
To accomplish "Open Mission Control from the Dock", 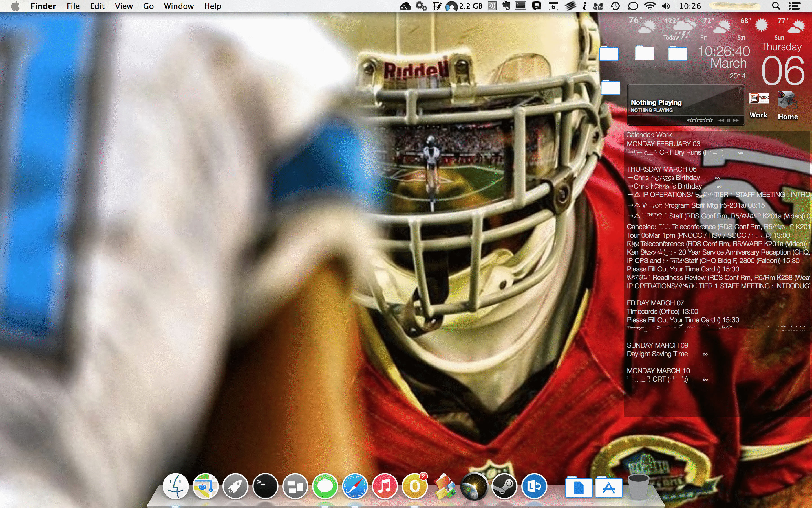I will click(x=295, y=486).
